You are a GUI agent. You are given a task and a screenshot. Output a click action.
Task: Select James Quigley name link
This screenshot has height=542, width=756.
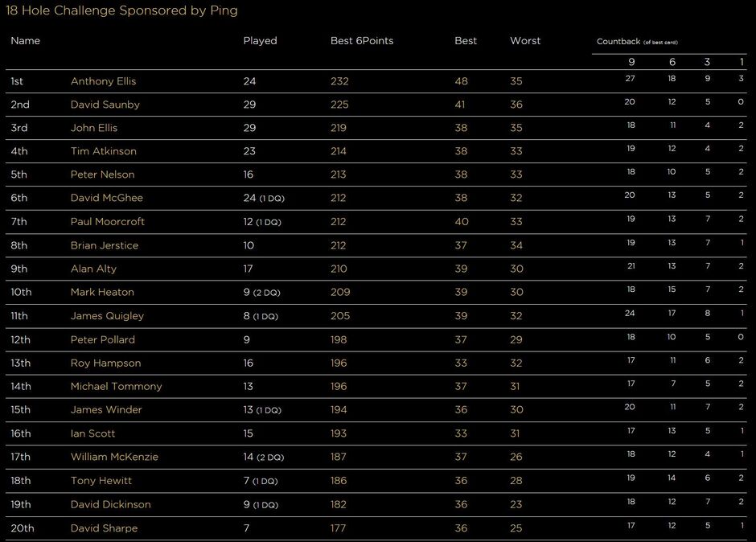(107, 316)
